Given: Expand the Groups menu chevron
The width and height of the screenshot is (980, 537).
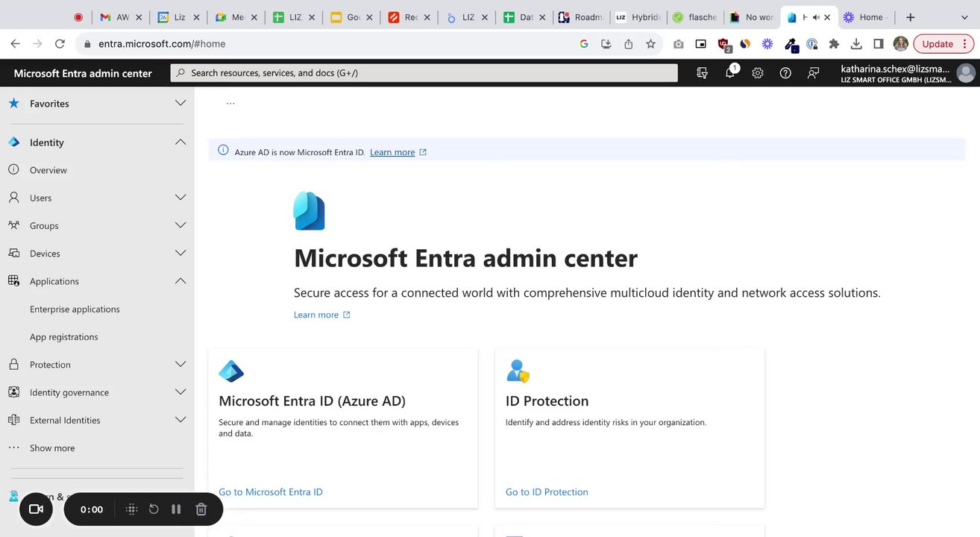Looking at the screenshot, I should pos(180,225).
